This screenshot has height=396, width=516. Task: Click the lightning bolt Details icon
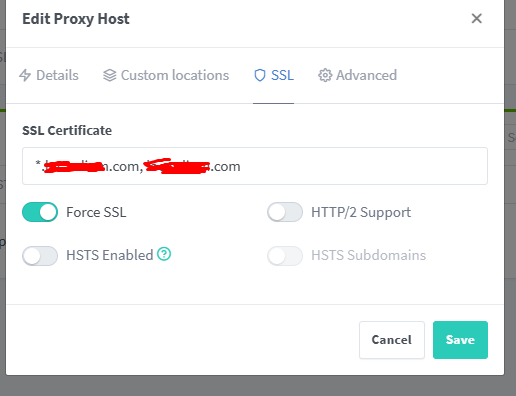click(x=25, y=75)
